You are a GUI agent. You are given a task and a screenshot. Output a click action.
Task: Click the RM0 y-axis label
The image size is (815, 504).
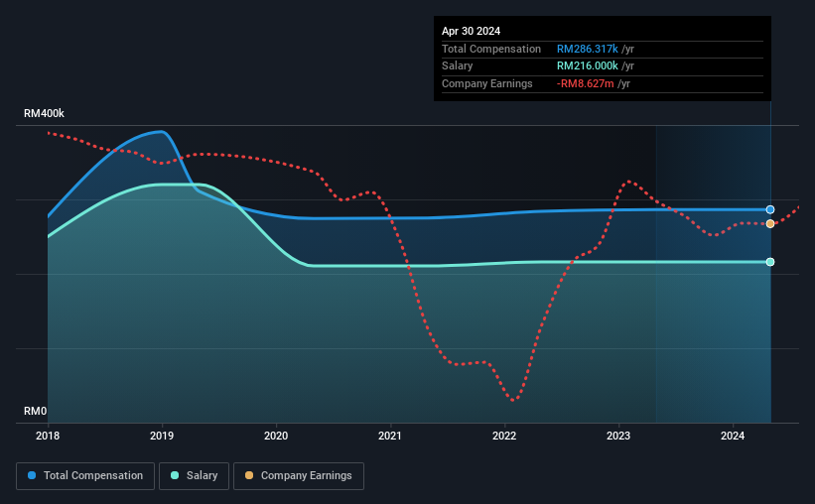[36, 411]
